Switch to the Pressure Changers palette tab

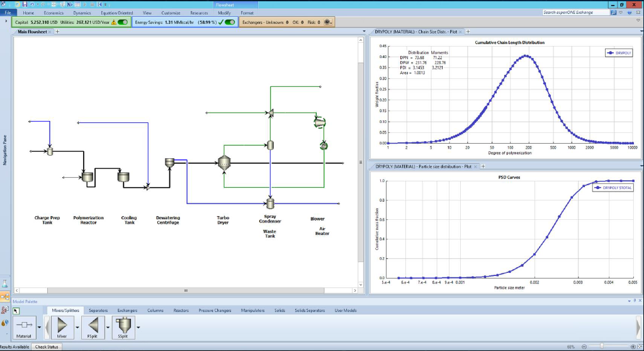pos(215,310)
